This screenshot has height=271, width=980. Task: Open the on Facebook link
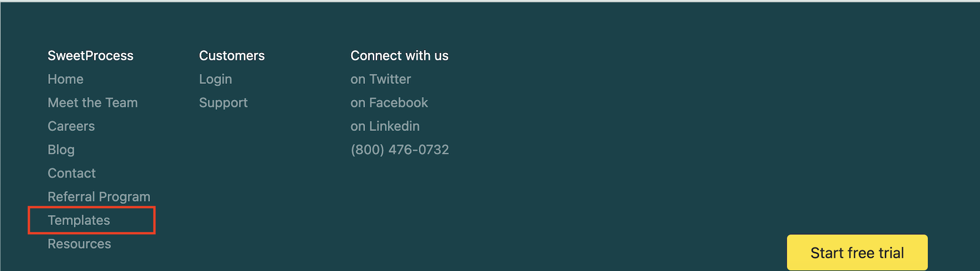[x=389, y=103]
